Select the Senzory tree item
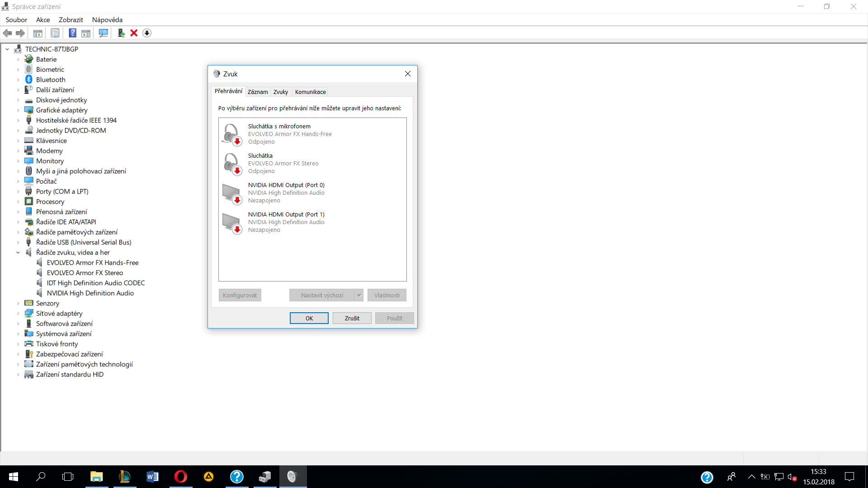Screen dimensions: 868x488 [47, 303]
